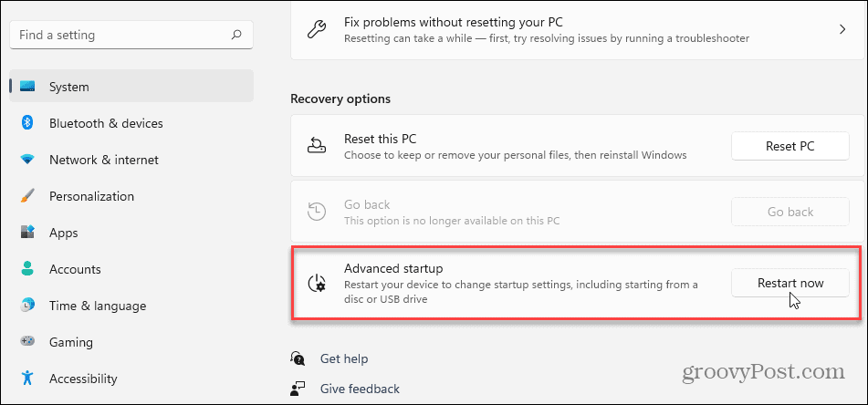Click the Gaming controller icon

click(x=27, y=342)
